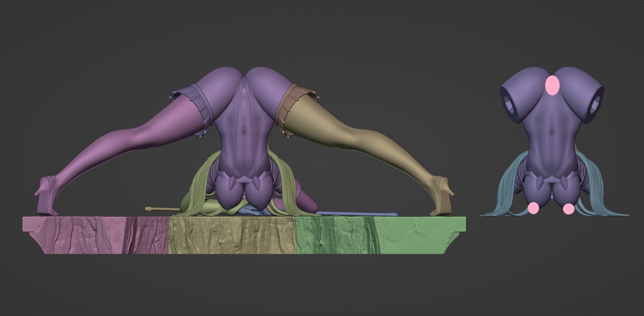This screenshot has height=316, width=644.
Task: Click the purple high-heel shoe on the left
Action: [48, 196]
